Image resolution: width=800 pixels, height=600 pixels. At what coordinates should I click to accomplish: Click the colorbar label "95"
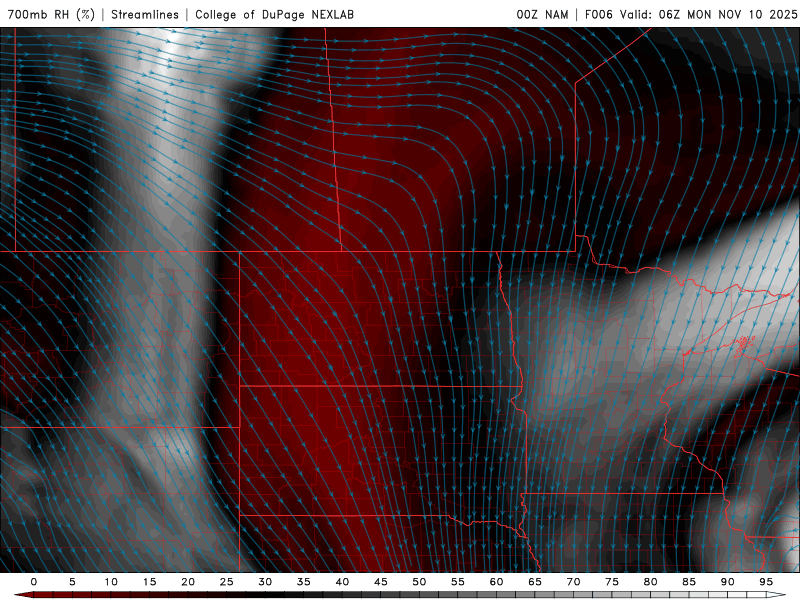[766, 582]
